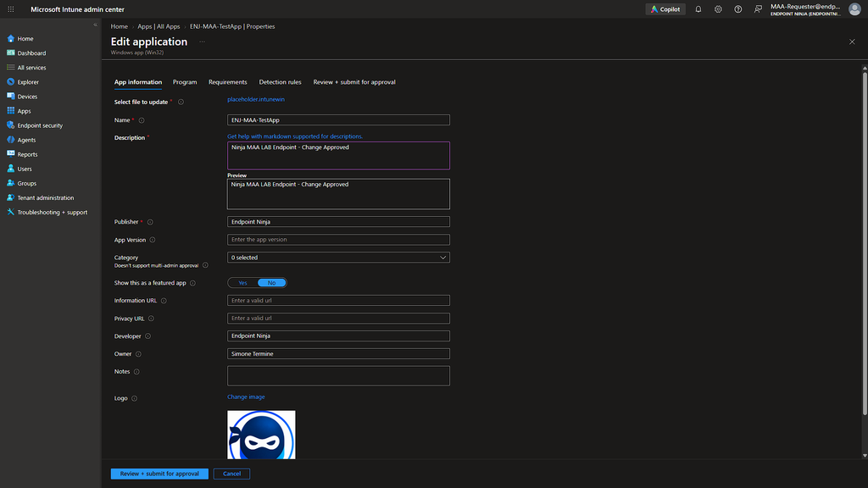Open Apps from the sidebar icon
Image resolution: width=868 pixels, height=488 pixels.
coord(10,111)
